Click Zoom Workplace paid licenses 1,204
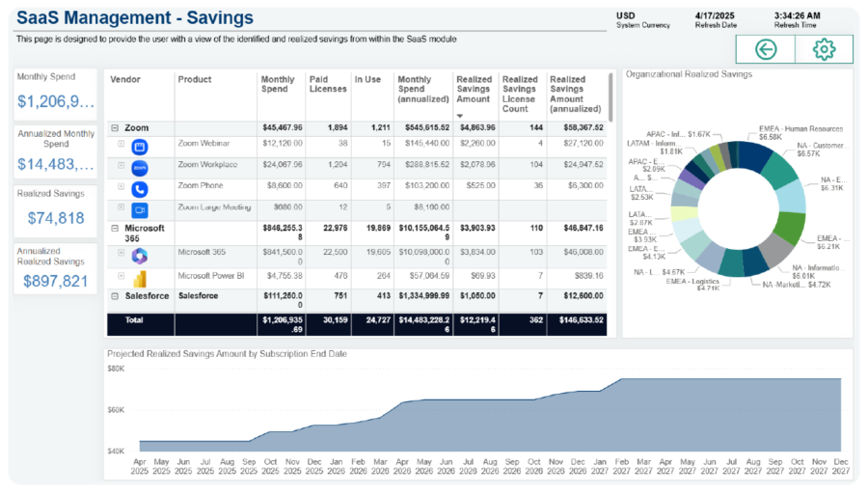The width and height of the screenshot is (868, 495). 338,164
